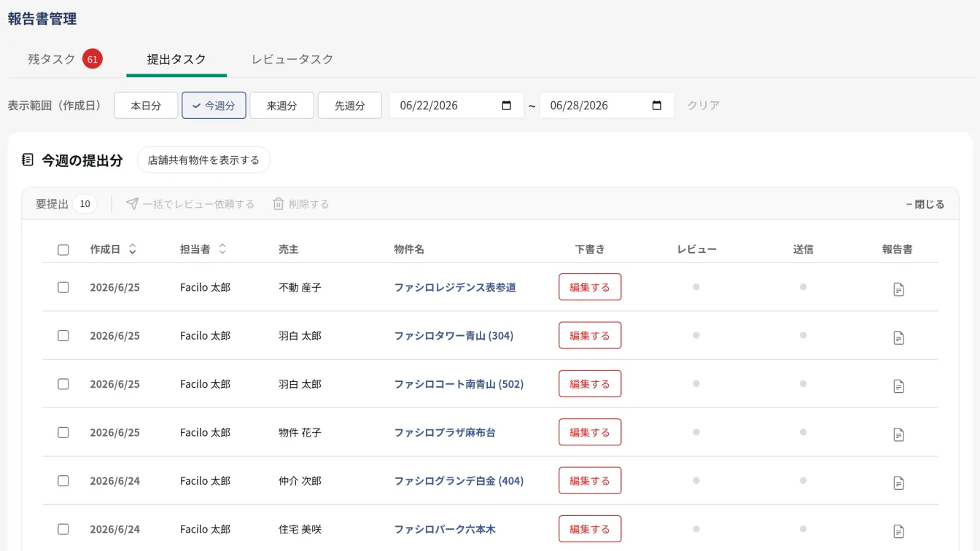Screen dimensions: 980x551
Task: Click 編集する for ファシロパーク六本木
Action: [590, 529]
